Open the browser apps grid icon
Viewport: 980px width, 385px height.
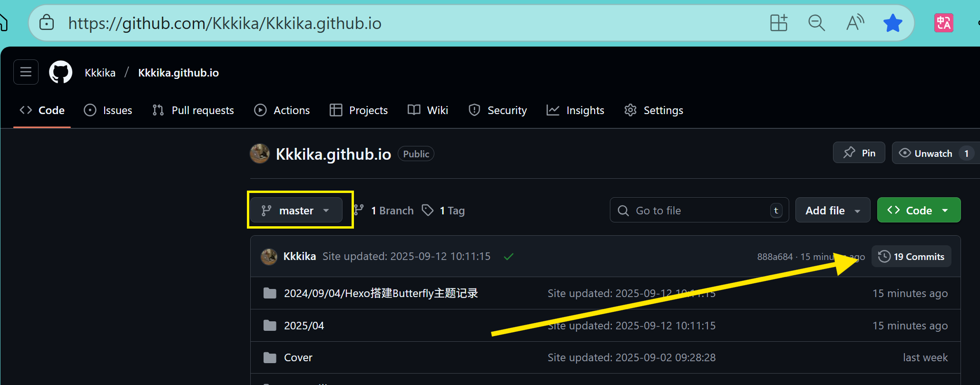click(x=779, y=23)
